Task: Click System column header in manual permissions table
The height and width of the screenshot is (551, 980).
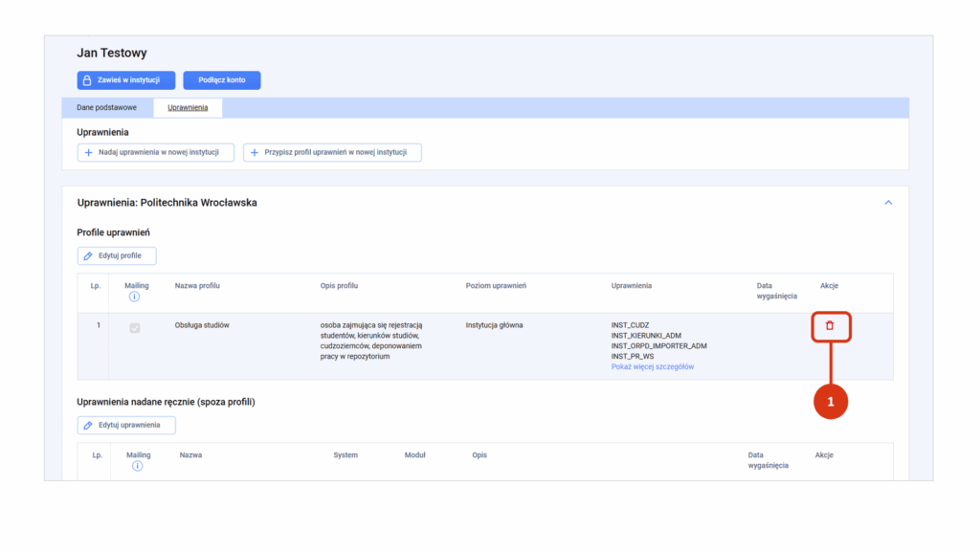Action: click(x=345, y=454)
